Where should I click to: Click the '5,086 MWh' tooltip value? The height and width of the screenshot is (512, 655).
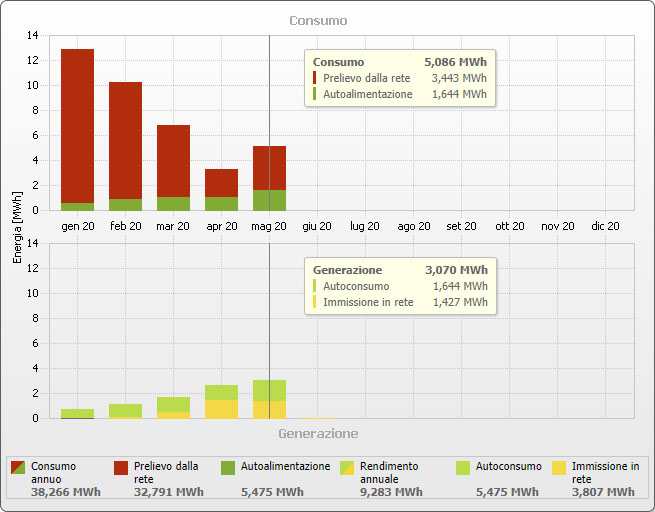[456, 62]
